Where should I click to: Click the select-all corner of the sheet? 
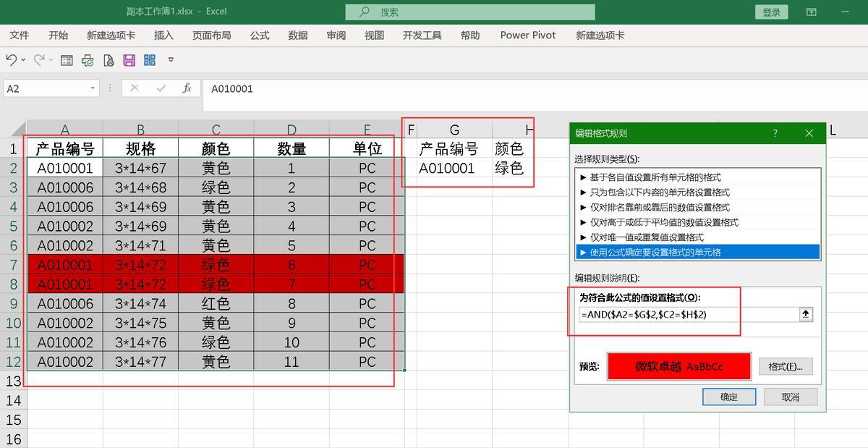point(13,130)
